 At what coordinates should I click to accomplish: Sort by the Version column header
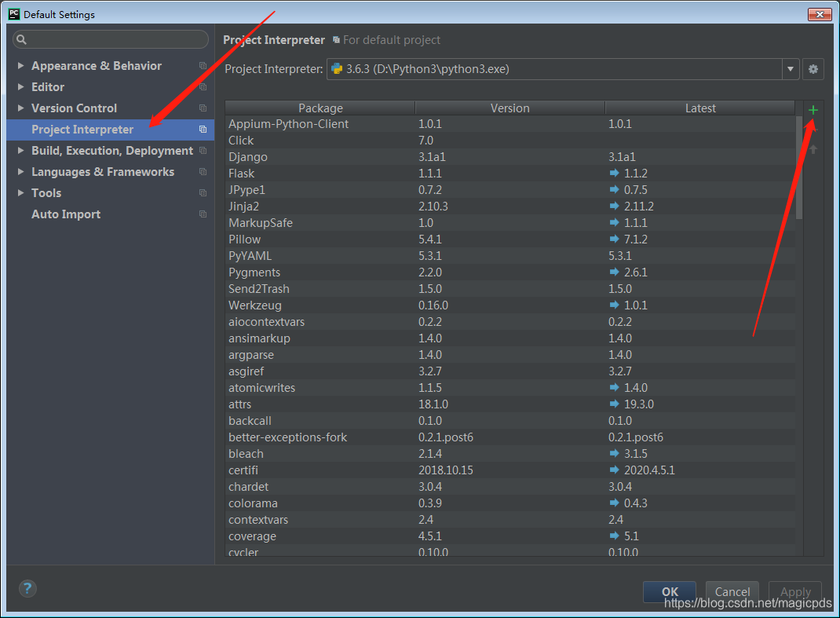(510, 108)
